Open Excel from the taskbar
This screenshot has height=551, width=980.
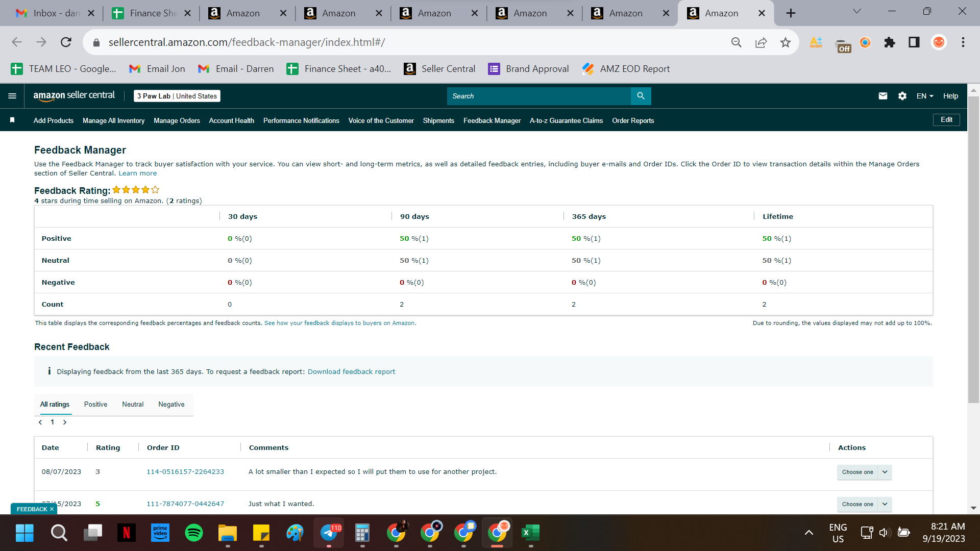click(x=531, y=533)
